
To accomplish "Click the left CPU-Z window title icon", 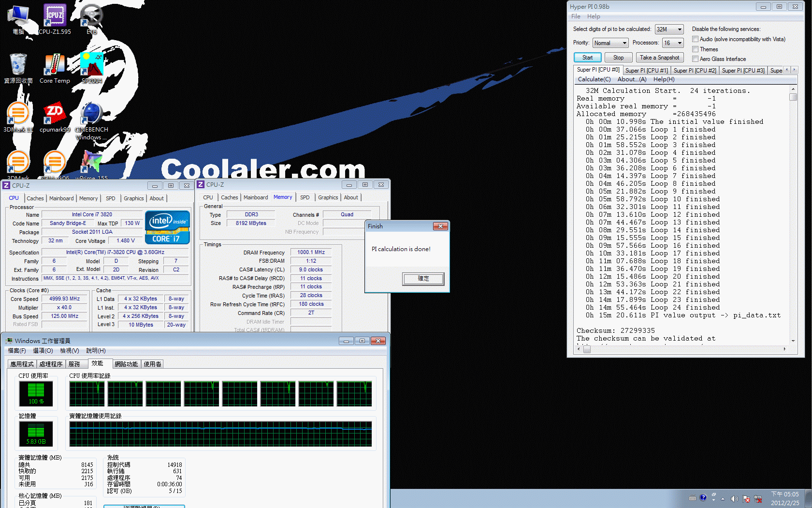I will point(6,185).
